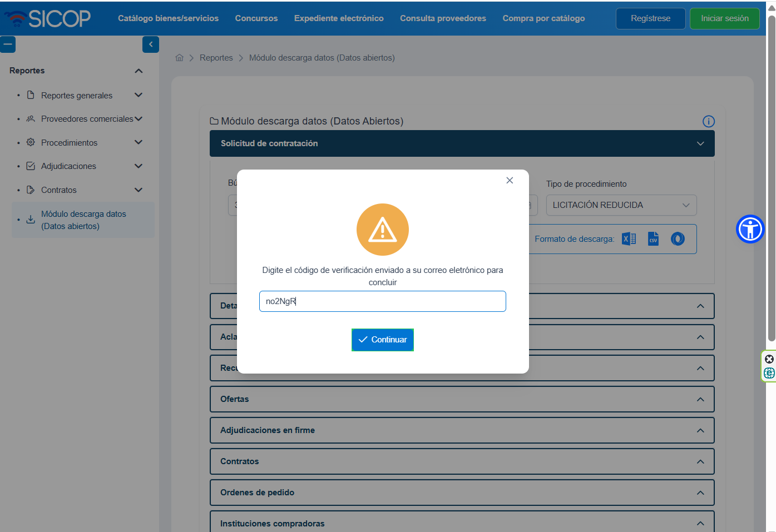Click the SICOP logo
Image resolution: width=776 pixels, height=532 pixels.
tap(48, 18)
